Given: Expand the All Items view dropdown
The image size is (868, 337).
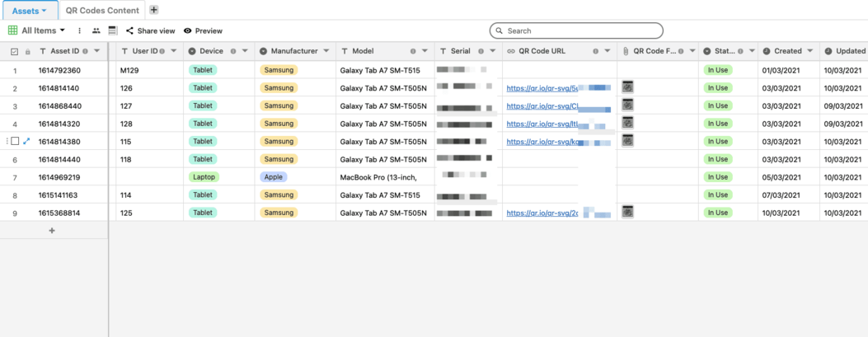Looking at the screenshot, I should coord(39,30).
